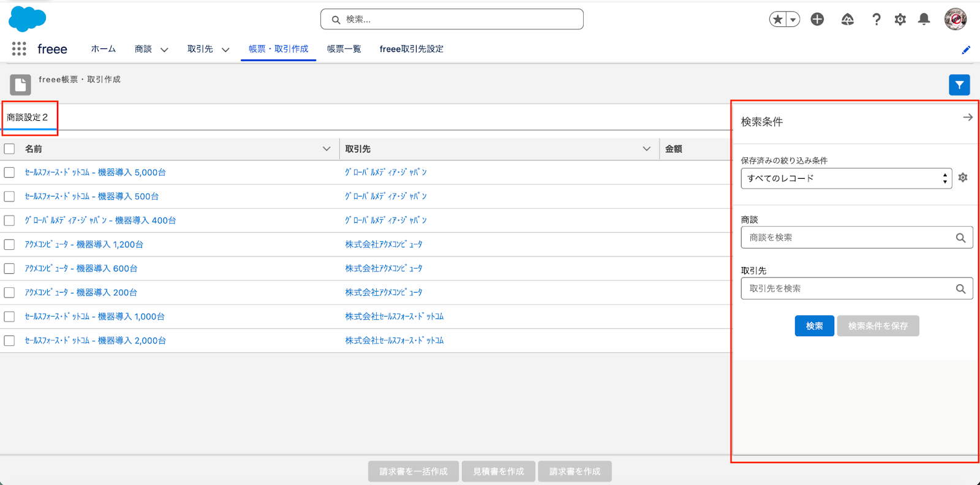Screen dimensions: 980x485
Task: Check the 機器導入 400台 row
Action: coord(9,220)
